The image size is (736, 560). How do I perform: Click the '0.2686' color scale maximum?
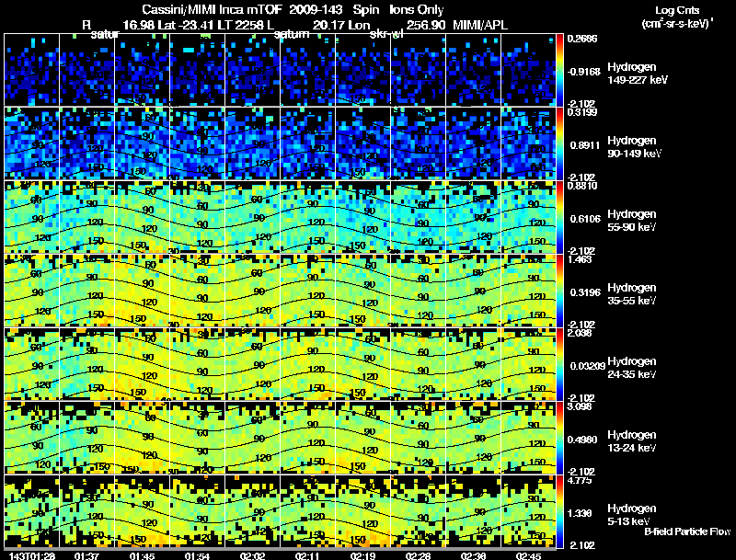(582, 39)
